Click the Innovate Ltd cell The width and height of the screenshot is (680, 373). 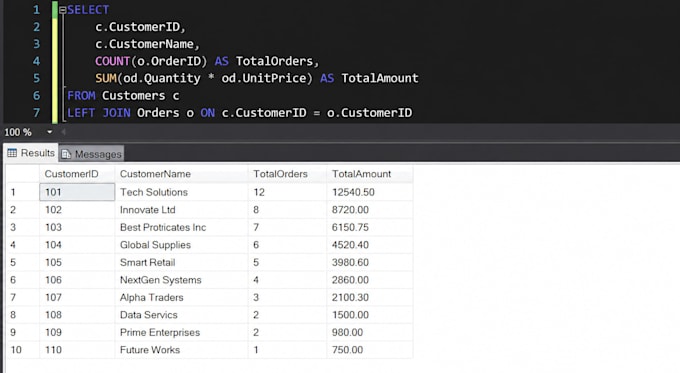[181, 210]
